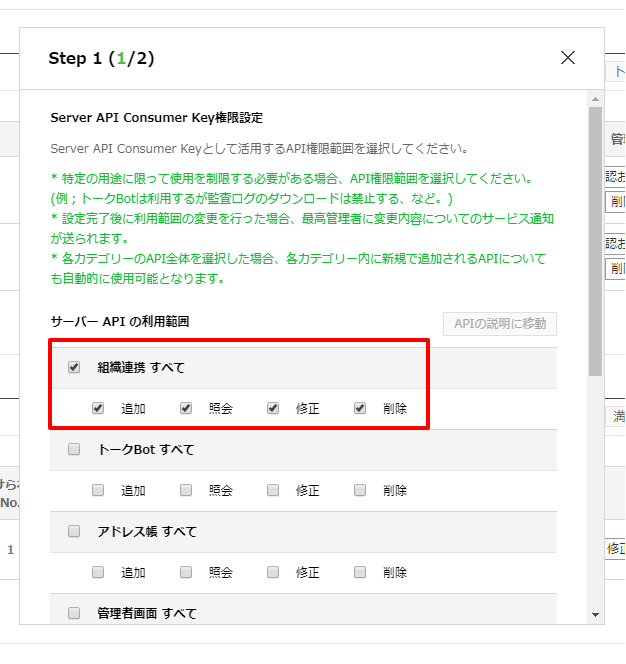The width and height of the screenshot is (626, 664).
Task: Check 修正 under トークBot
Action: pos(273,490)
